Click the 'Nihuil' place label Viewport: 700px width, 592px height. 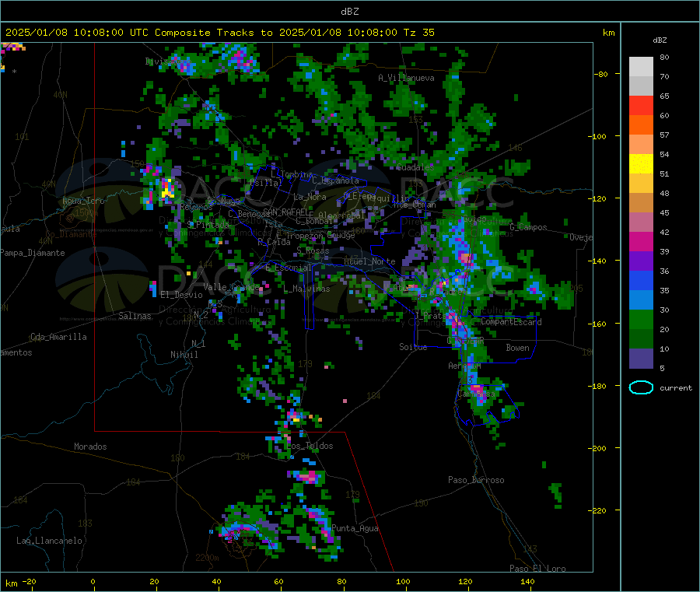click(184, 355)
